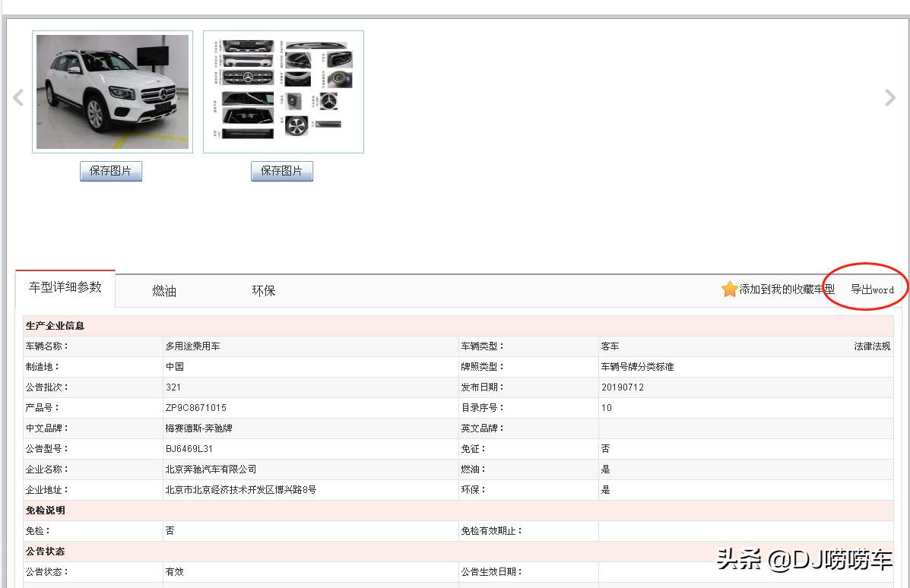This screenshot has width=910, height=588.
Task: Select vehicle name value 多用途乘用车
Action: [x=192, y=346]
